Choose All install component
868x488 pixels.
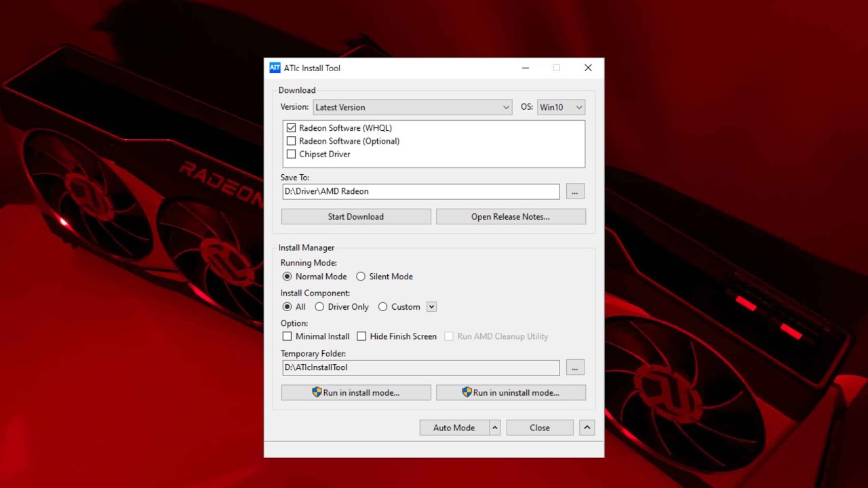[288, 307]
